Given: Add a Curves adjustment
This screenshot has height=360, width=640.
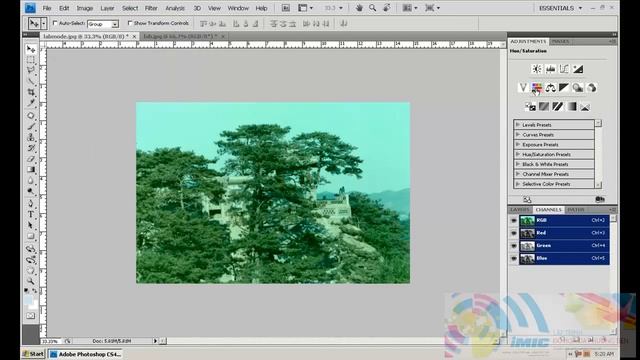Looking at the screenshot, I should pyautogui.click(x=564, y=69).
